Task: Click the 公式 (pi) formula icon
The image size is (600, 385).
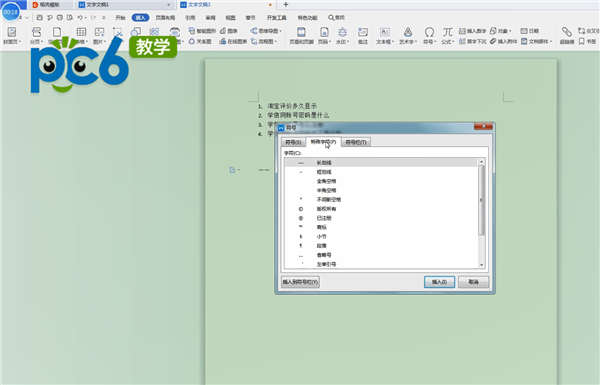Action: click(447, 32)
